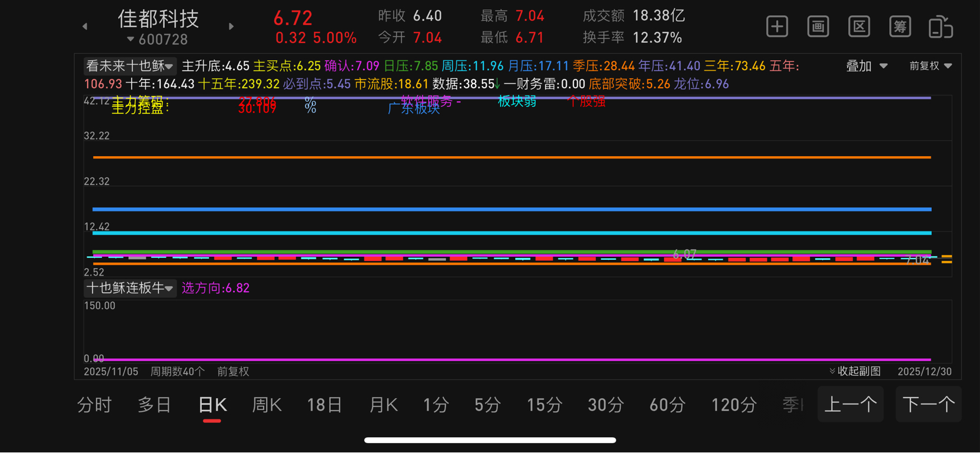Image resolution: width=980 pixels, height=453 pixels.
Task: Open 看未来十也稣 indicator dropdown
Action: coord(129,66)
